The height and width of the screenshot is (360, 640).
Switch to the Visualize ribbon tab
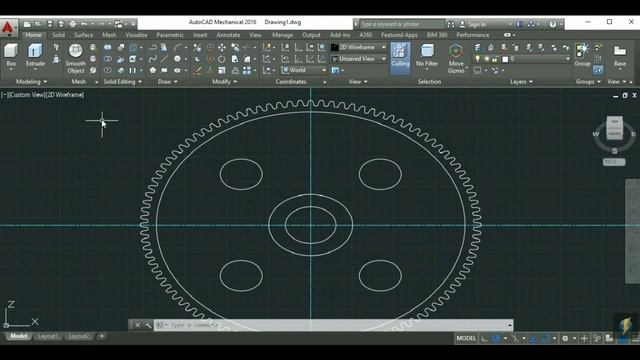tap(136, 35)
